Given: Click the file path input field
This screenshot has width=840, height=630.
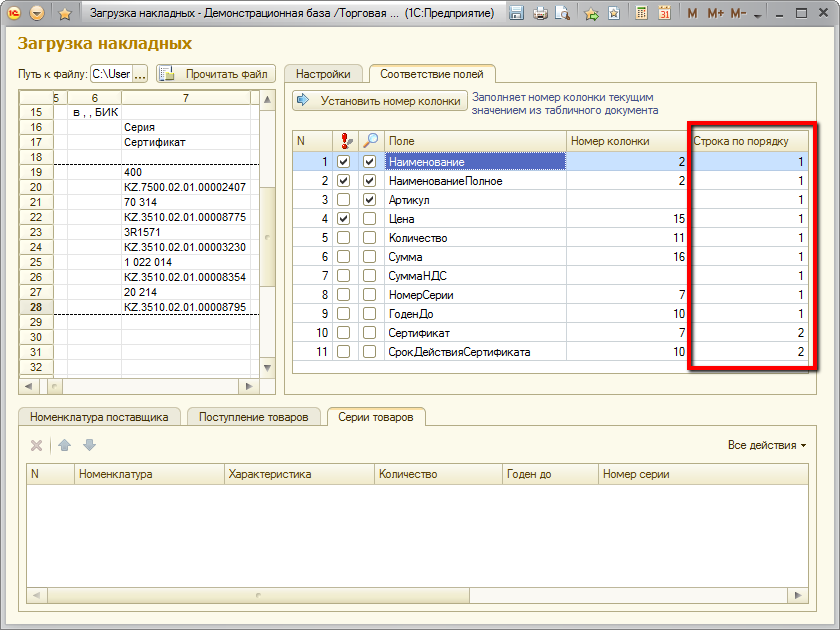Looking at the screenshot, I should [111, 74].
